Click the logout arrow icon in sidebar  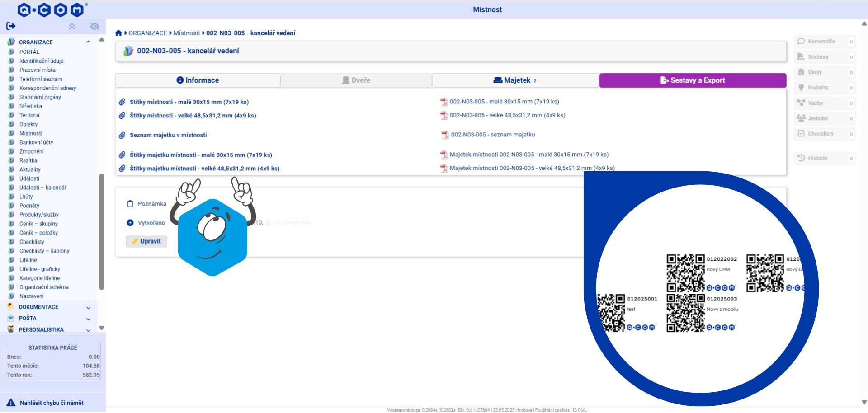(x=11, y=26)
